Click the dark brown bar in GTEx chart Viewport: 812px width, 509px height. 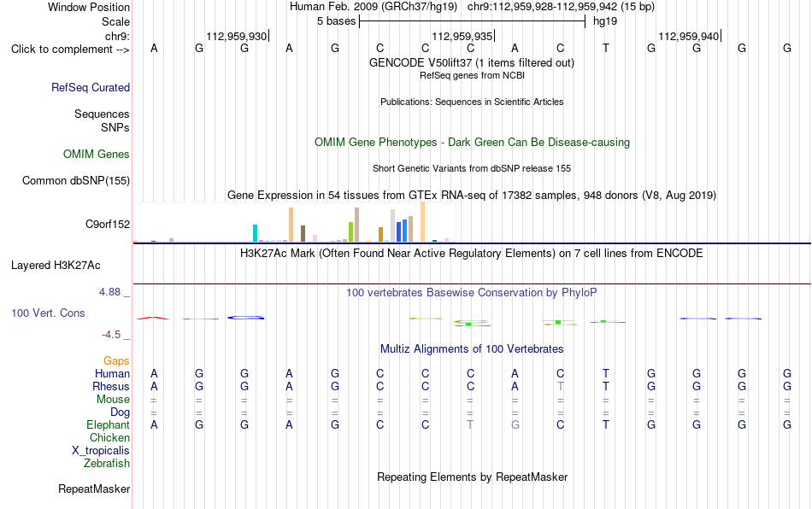(x=303, y=234)
